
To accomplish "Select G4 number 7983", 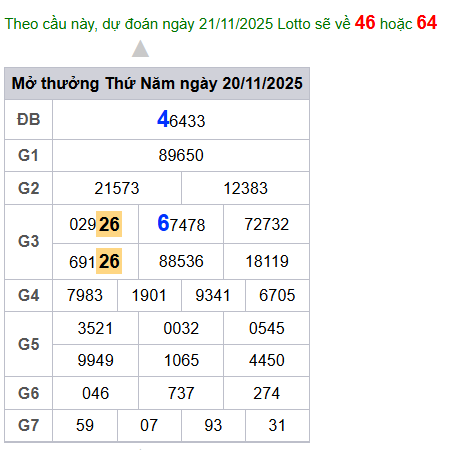I will (x=85, y=295).
